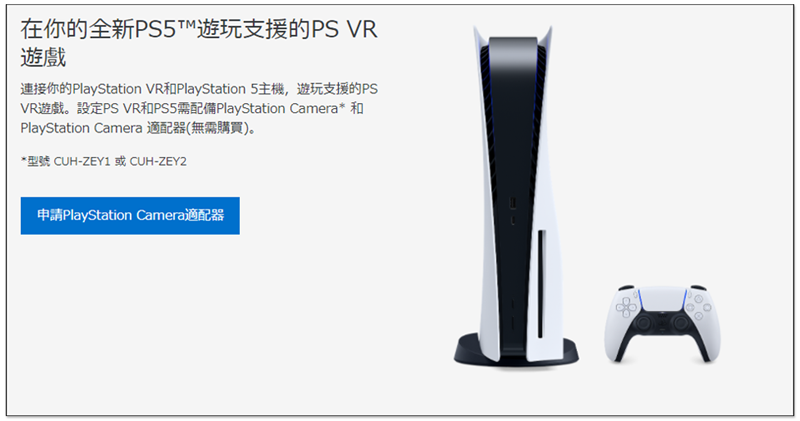Viewport: 800px width, 421px height.
Task: Click the PS button between the analog sticks
Action: (662, 325)
